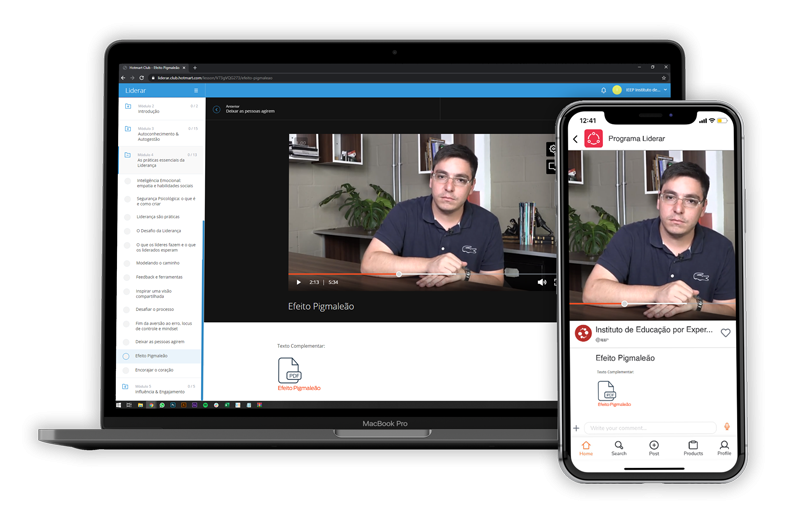The height and width of the screenshot is (523, 800).
Task: Open the Efeito Pigmaleão PDF icon on laptop
Action: click(289, 370)
